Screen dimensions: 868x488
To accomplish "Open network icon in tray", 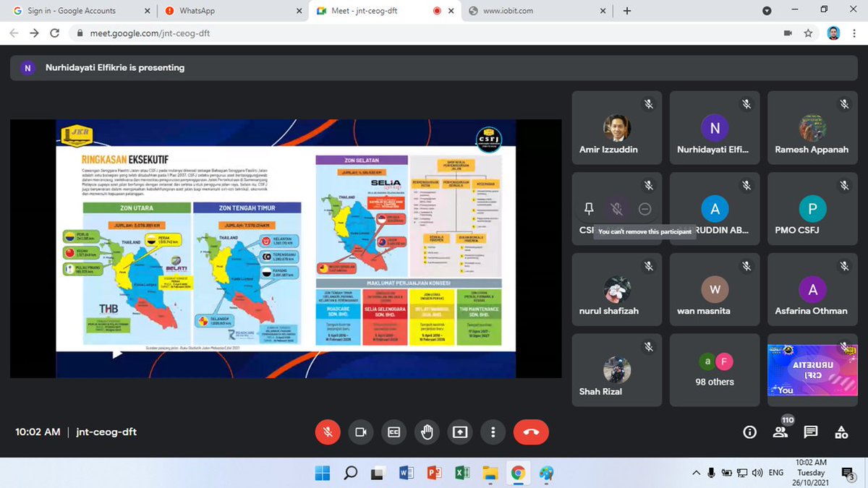I will pyautogui.click(x=742, y=473).
